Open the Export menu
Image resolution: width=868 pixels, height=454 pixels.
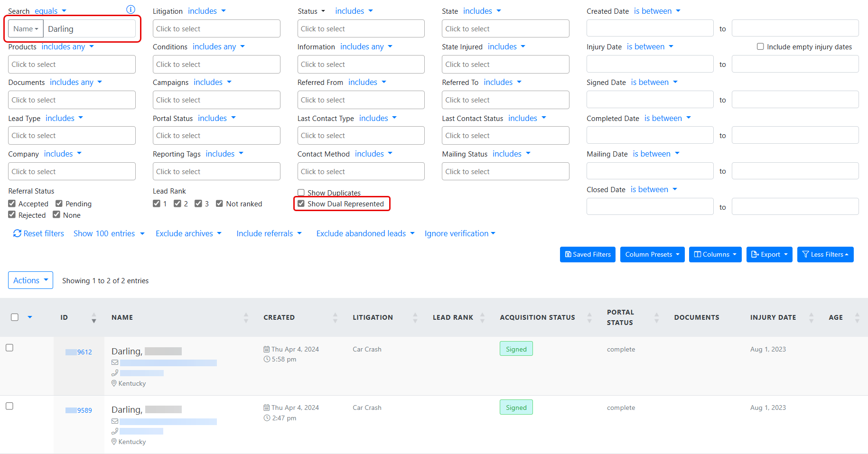(769, 255)
